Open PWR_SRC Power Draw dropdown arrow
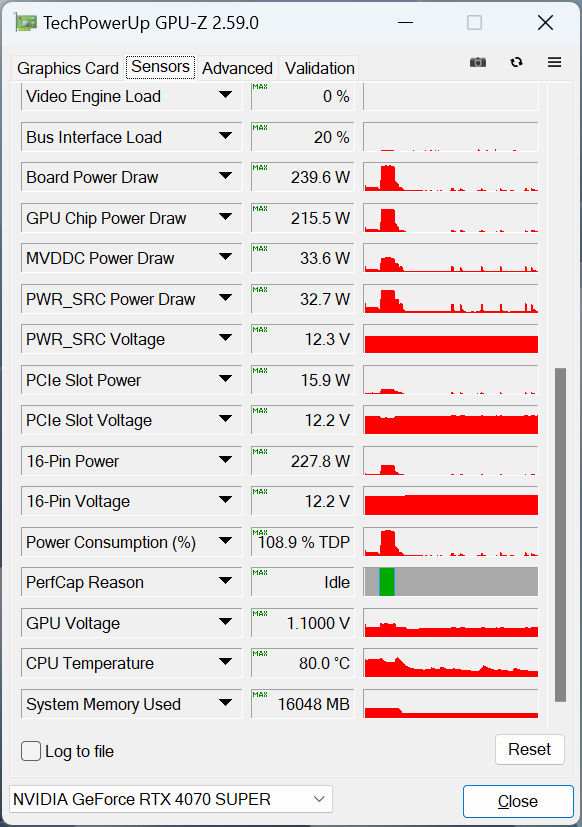 coord(225,298)
